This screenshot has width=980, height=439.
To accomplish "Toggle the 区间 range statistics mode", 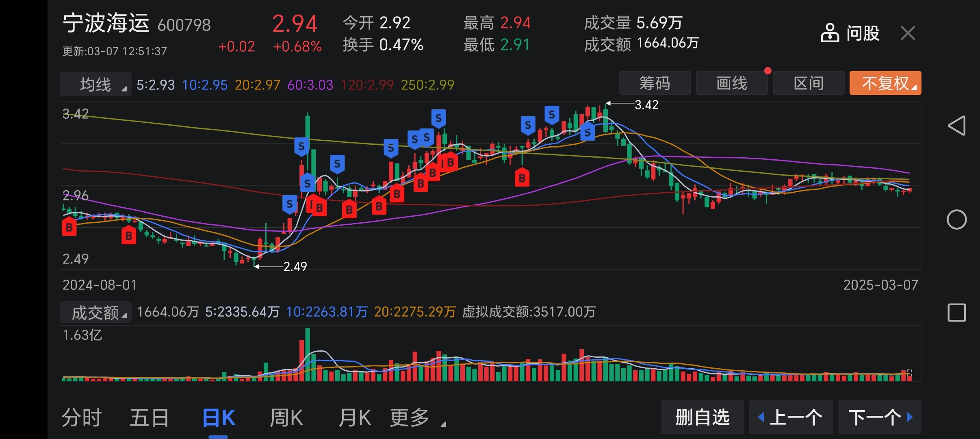I will 808,83.
